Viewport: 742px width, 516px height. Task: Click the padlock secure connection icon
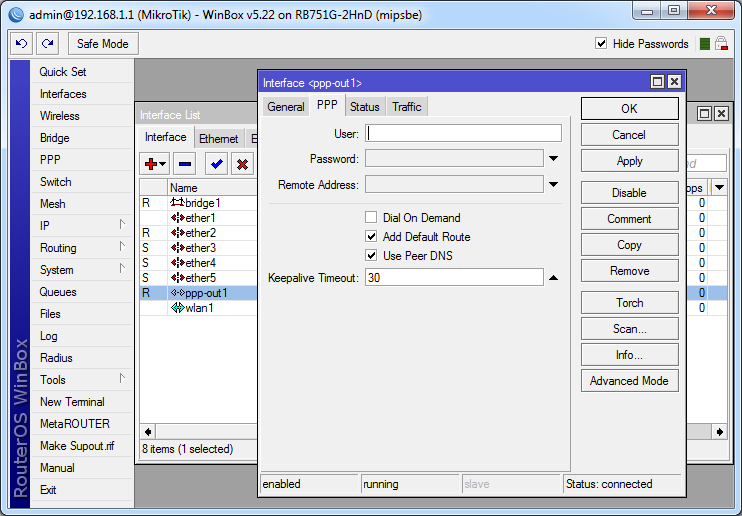[x=721, y=44]
